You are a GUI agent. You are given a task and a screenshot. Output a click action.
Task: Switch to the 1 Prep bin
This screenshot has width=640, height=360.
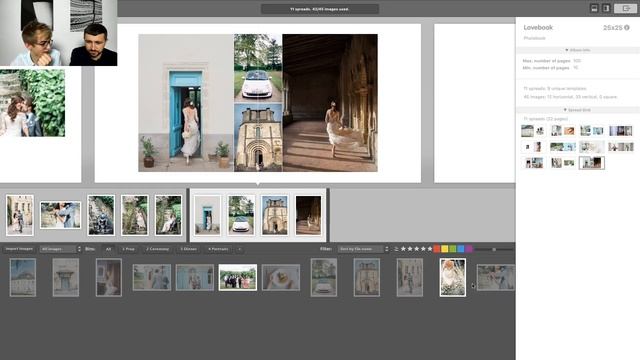pyautogui.click(x=128, y=249)
